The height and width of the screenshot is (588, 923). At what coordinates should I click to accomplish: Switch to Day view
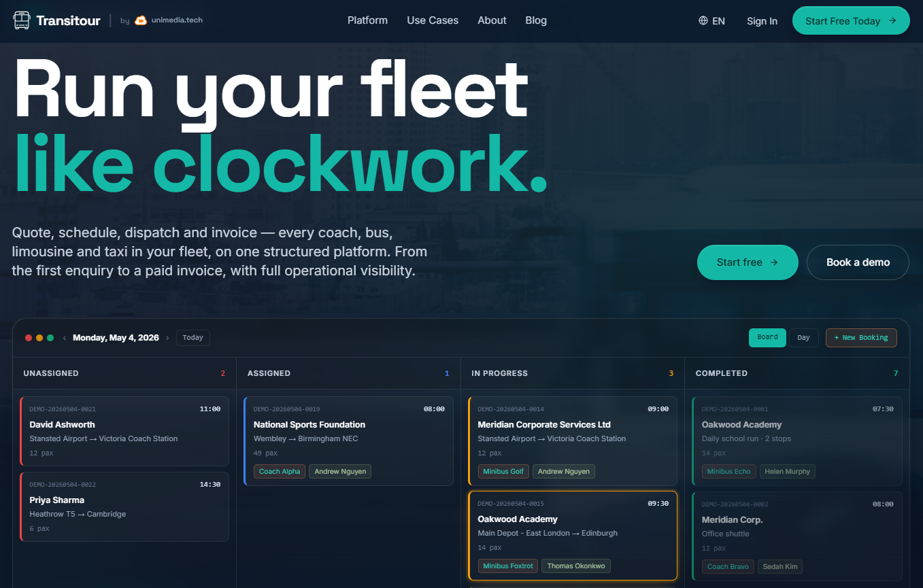point(804,338)
